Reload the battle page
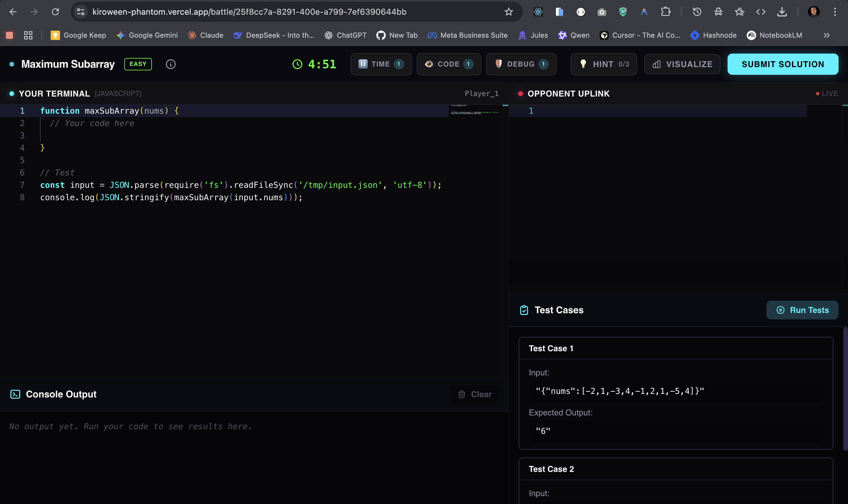The image size is (848, 504). point(55,12)
